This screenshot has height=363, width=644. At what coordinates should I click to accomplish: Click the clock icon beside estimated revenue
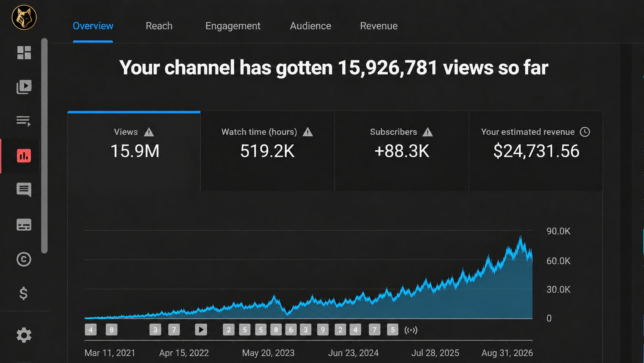(x=585, y=132)
